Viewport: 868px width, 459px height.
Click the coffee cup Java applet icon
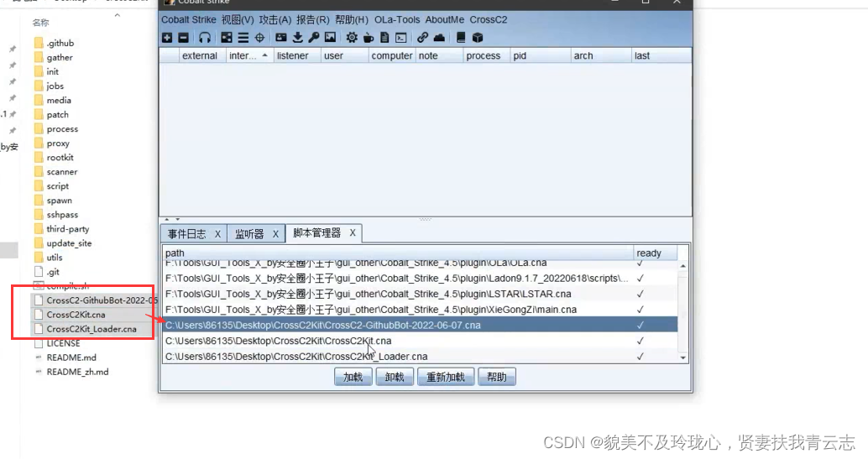point(369,38)
